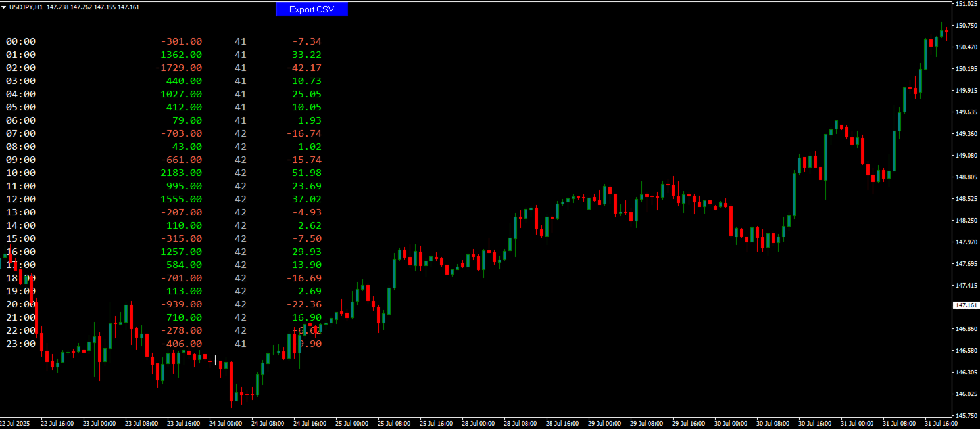This screenshot has width=980, height=429.
Task: Click the 31 Jul 16:00 time axis label
Action: pos(941,424)
